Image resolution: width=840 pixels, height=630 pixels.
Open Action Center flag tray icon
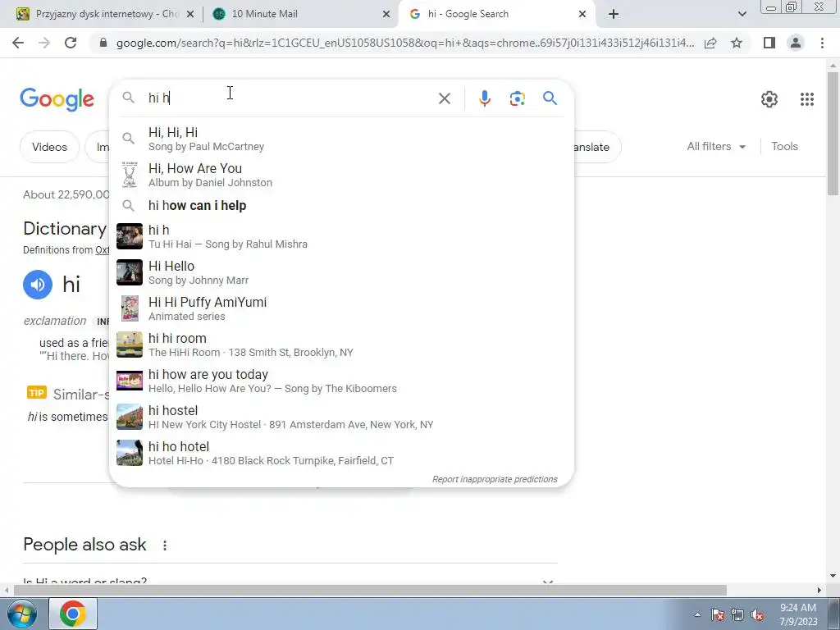click(717, 615)
